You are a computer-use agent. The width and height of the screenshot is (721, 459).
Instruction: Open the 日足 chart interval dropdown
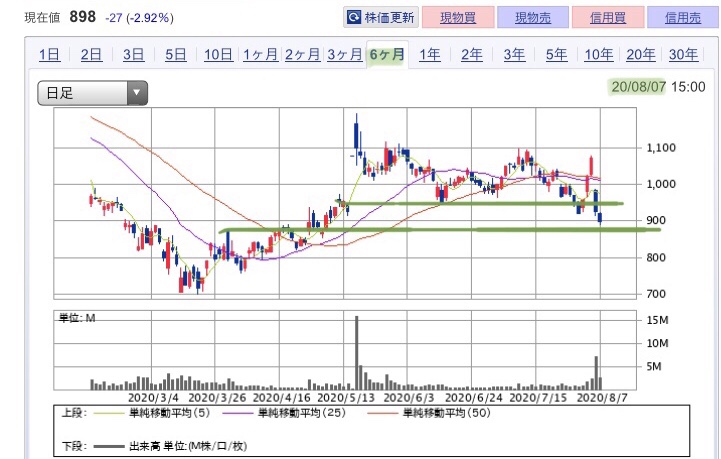92,93
